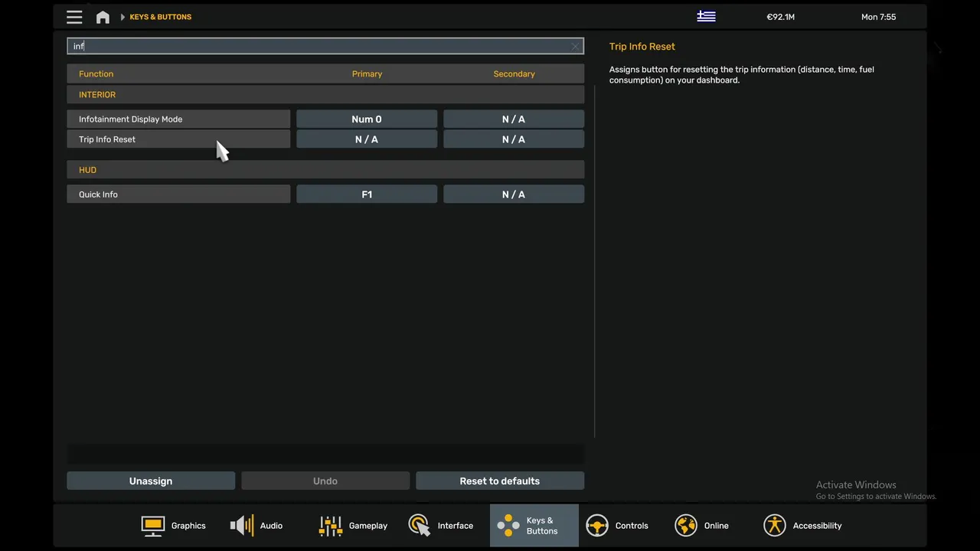Click the Trip Info Reset description title
This screenshot has width=980, height=551.
(642, 47)
